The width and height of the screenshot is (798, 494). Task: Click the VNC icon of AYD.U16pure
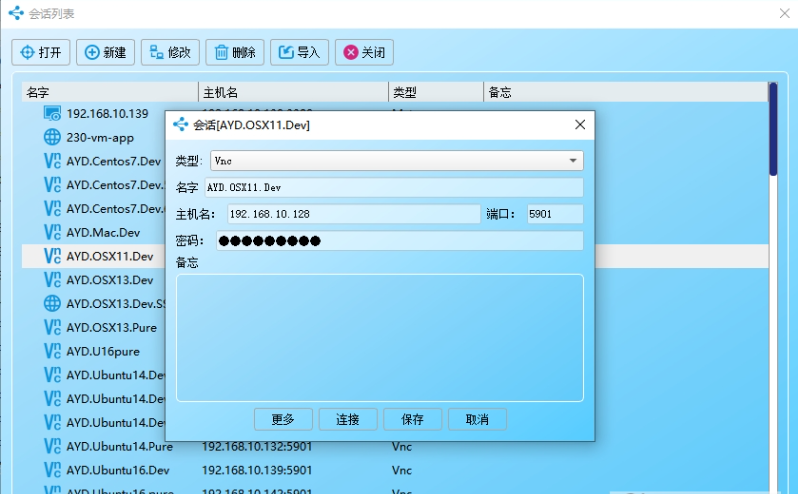coord(52,351)
